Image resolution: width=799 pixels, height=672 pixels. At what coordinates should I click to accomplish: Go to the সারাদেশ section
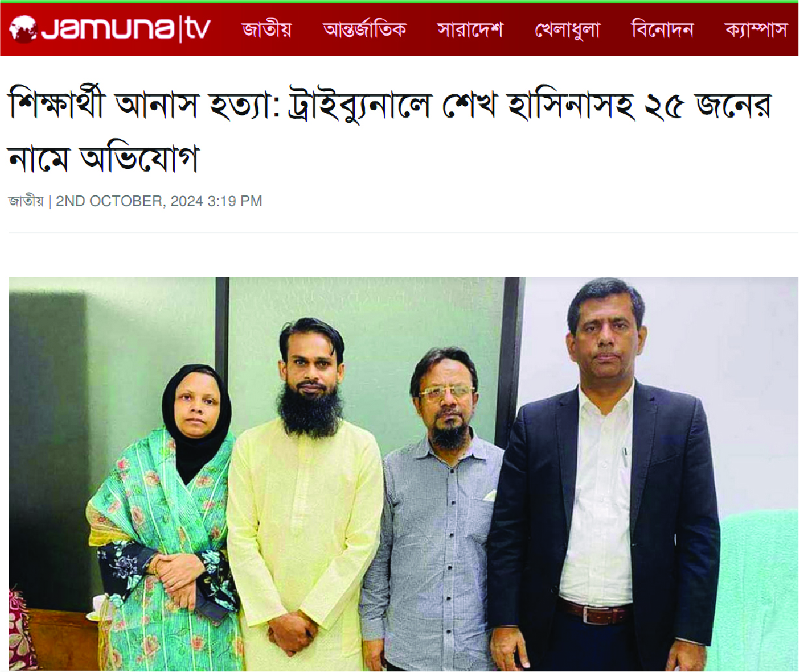click(470, 29)
